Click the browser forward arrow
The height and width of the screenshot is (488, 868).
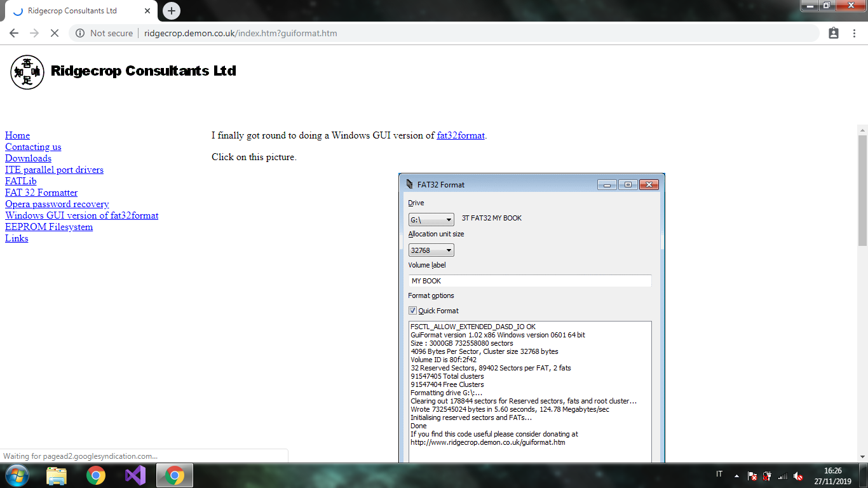pyautogui.click(x=34, y=33)
